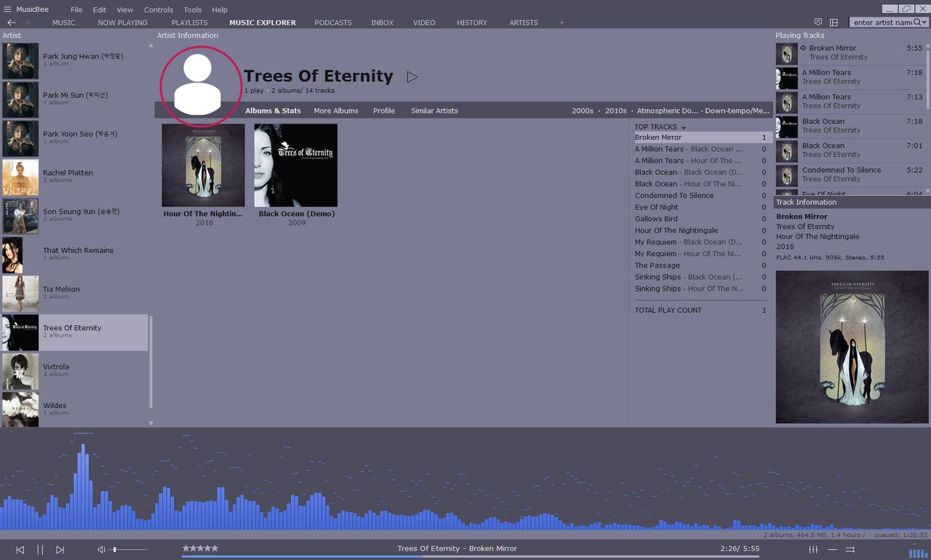Viewport: 931px width, 560px height.
Task: Select Albums & Stats section
Action: [273, 111]
